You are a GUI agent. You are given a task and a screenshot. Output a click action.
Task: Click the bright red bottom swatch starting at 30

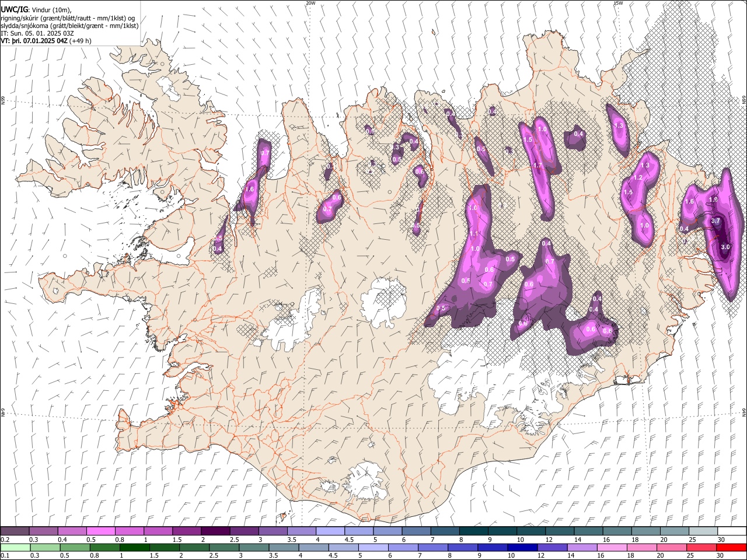[732, 548]
